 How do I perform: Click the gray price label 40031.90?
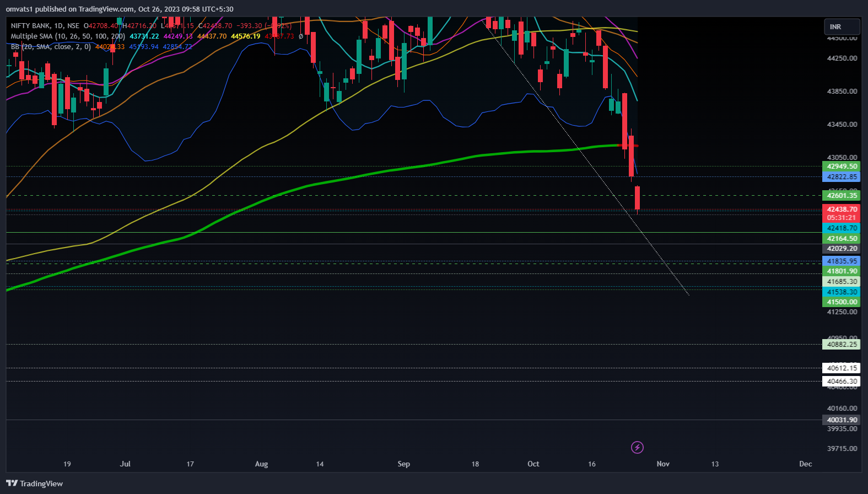coord(842,420)
